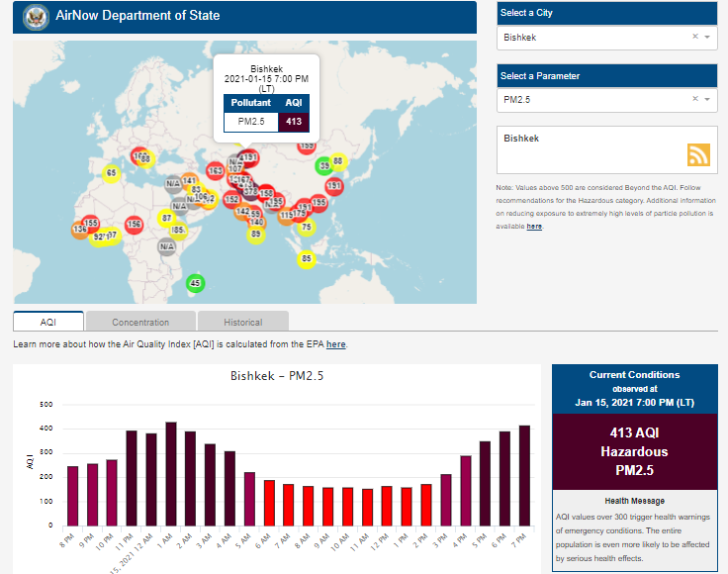Viewport: 728px width, 574px height.
Task: Select the yellow 65 AQI map marker
Action: (x=112, y=173)
